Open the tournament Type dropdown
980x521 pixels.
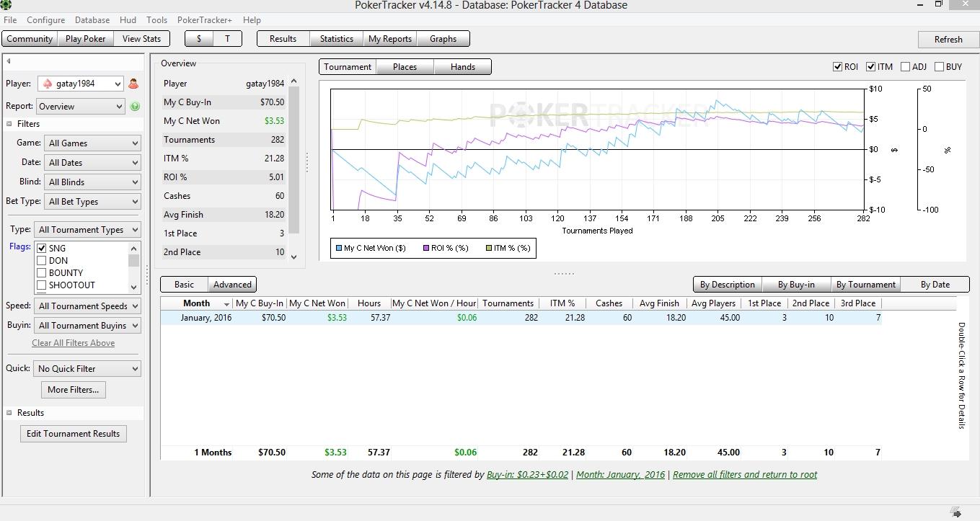(x=88, y=230)
